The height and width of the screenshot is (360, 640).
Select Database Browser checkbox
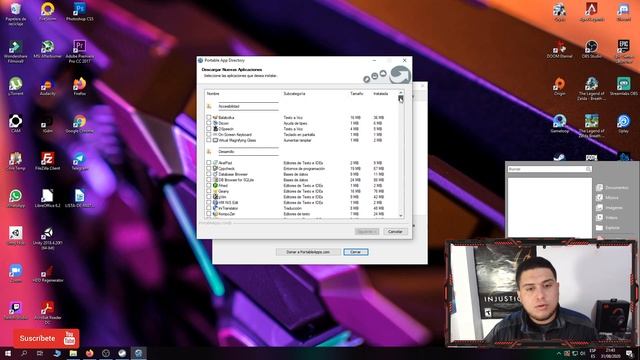[x=209, y=174]
